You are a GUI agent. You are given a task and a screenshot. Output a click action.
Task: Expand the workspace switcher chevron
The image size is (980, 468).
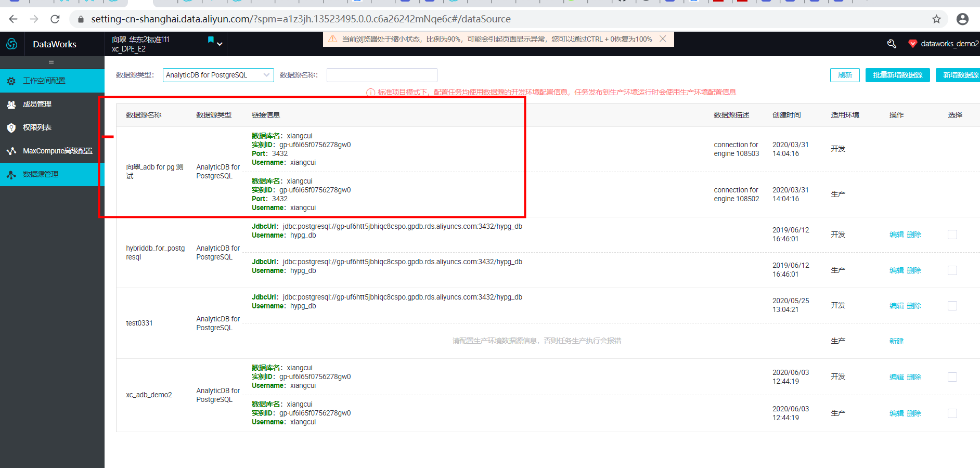click(x=220, y=44)
